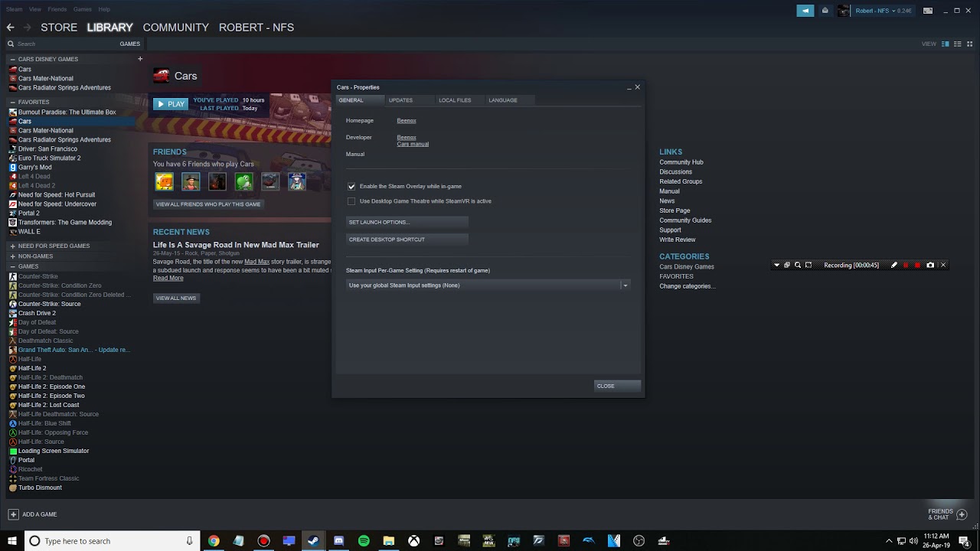
Task: Open Steam from the Windows taskbar
Action: pyautogui.click(x=313, y=541)
